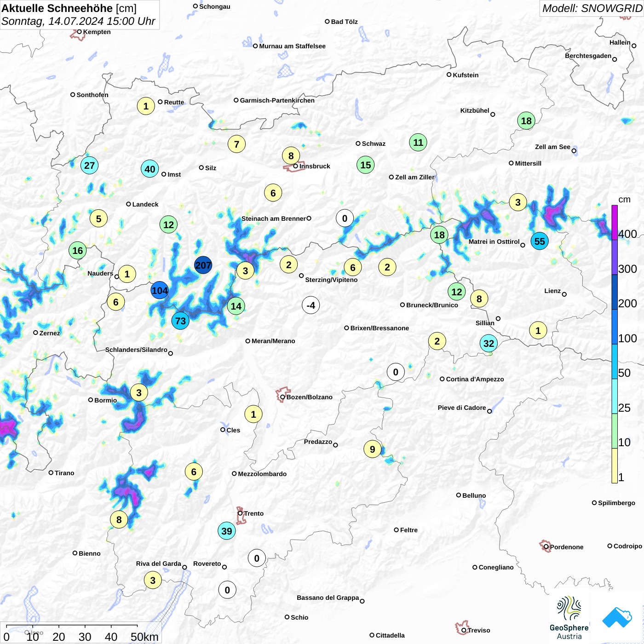Click the -4 station marker

(x=311, y=305)
